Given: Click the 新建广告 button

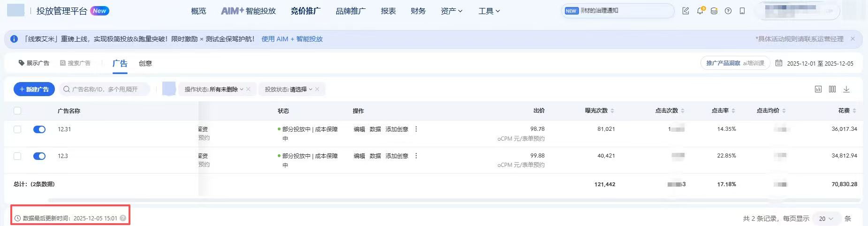Looking at the screenshot, I should click(x=34, y=89).
